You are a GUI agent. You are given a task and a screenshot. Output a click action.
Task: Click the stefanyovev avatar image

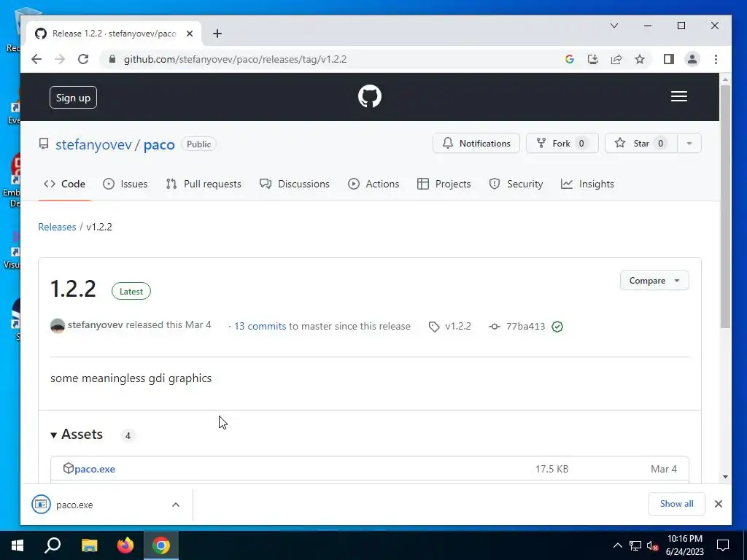pos(58,326)
